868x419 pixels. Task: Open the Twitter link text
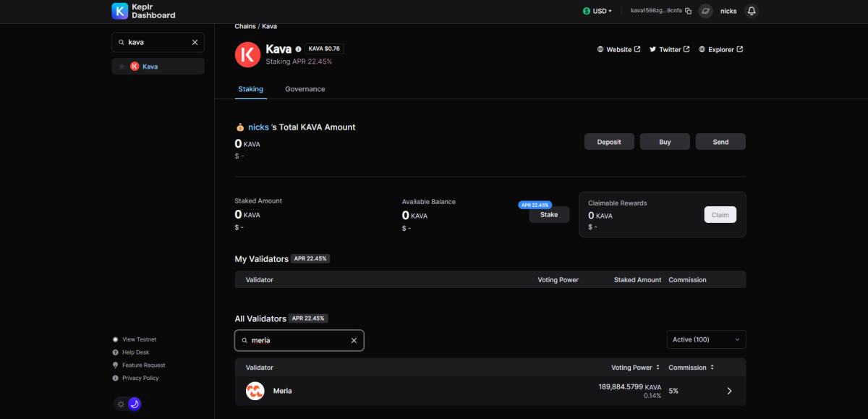pos(670,50)
